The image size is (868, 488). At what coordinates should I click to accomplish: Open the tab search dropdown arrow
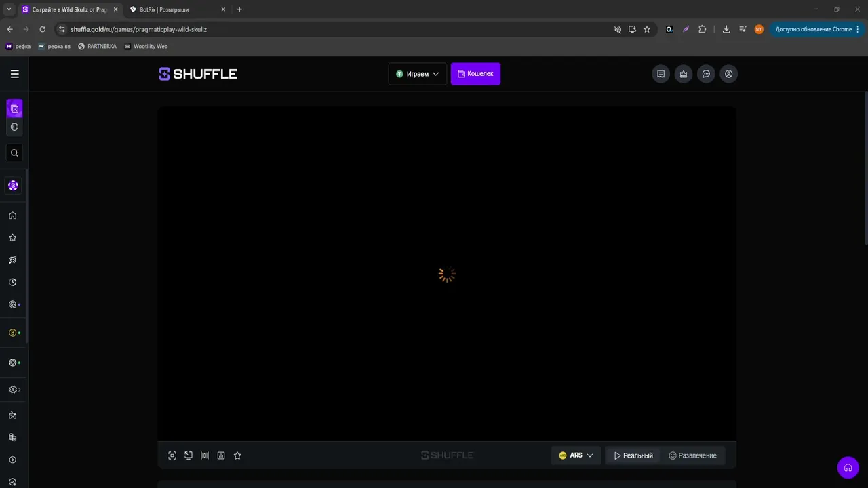(9, 9)
